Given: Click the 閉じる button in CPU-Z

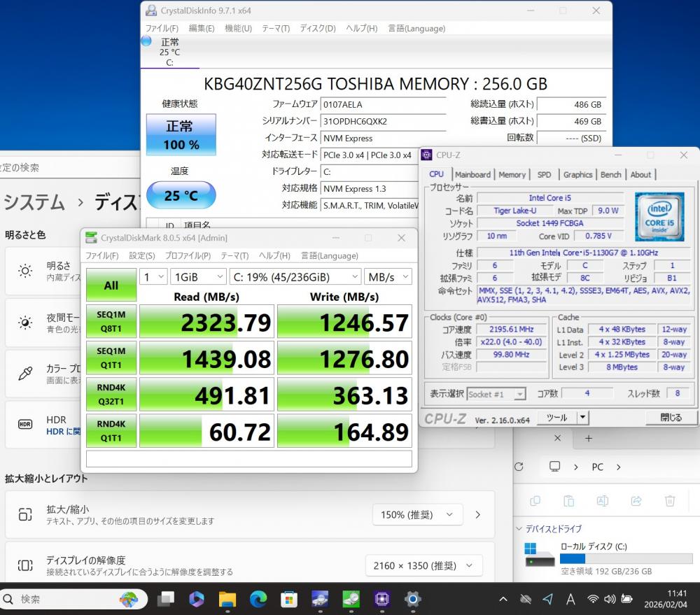Looking at the screenshot, I should click(x=671, y=418).
